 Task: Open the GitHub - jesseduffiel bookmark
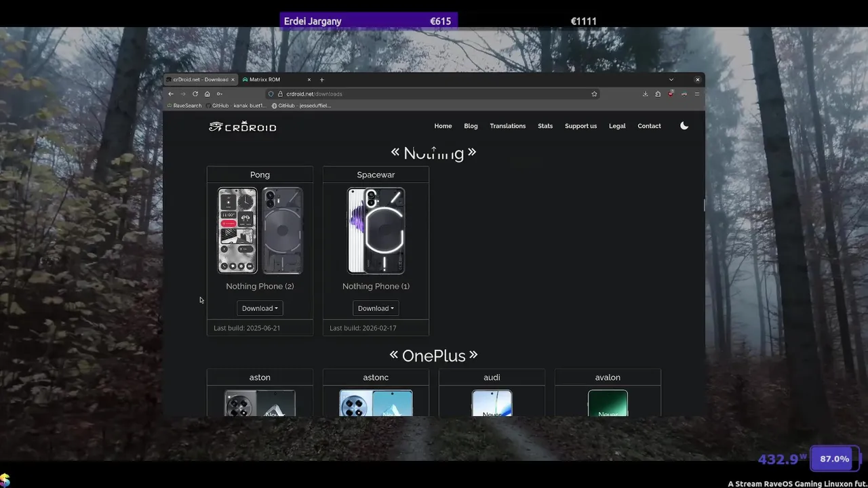(302, 106)
